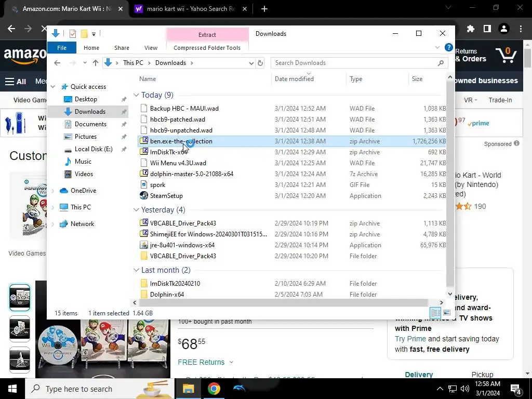Switch to large thumbnails view icon
Viewport: 532px width, 399px height.
[447, 312]
